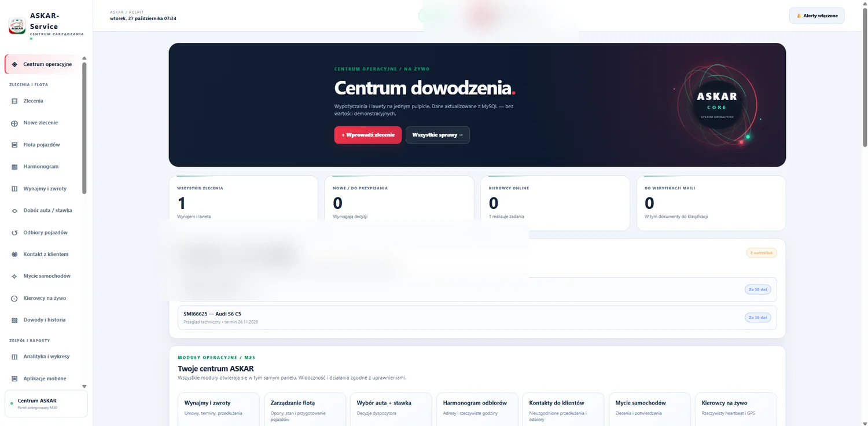Screen dimensions: 868x426
Task: Click the ASKAR / PULPIT breadcrumb text
Action: (127, 12)
